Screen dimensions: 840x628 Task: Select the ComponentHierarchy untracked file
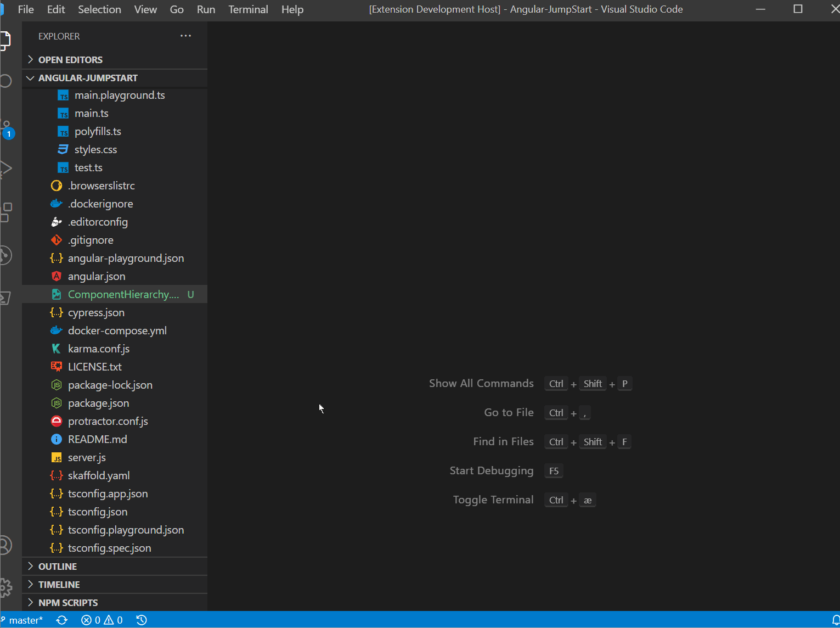[115, 294]
